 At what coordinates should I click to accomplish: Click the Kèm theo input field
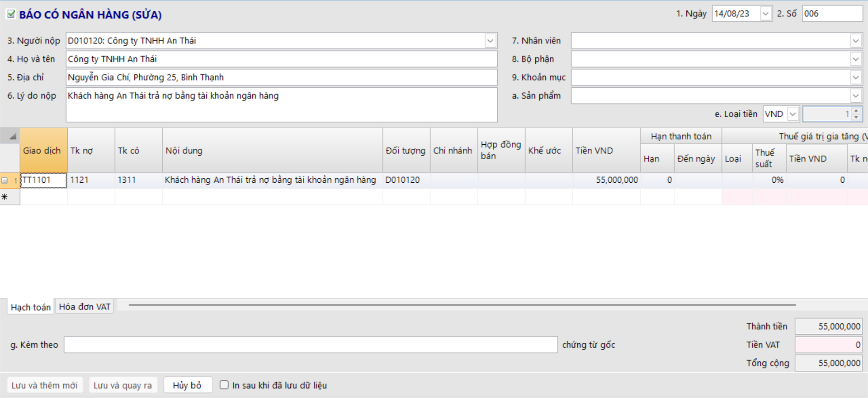(x=310, y=345)
